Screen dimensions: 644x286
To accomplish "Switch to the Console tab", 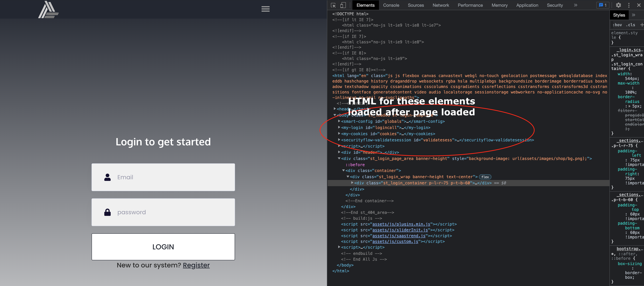I will pyautogui.click(x=391, y=5).
